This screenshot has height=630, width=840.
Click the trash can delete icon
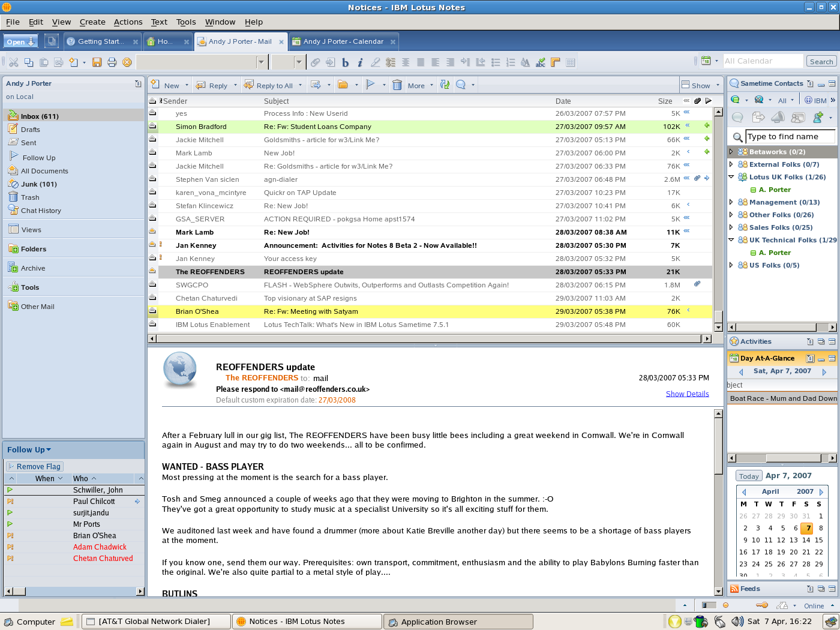tap(397, 85)
